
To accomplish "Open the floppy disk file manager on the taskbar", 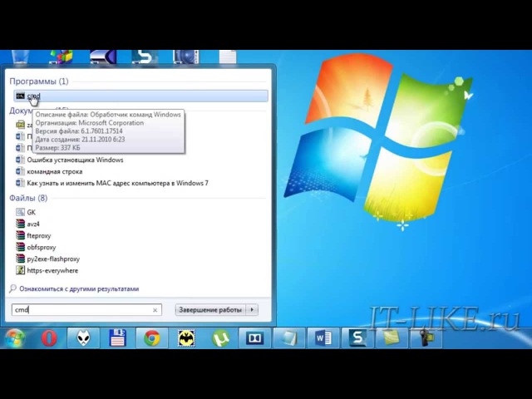I will pyautogui.click(x=118, y=338).
